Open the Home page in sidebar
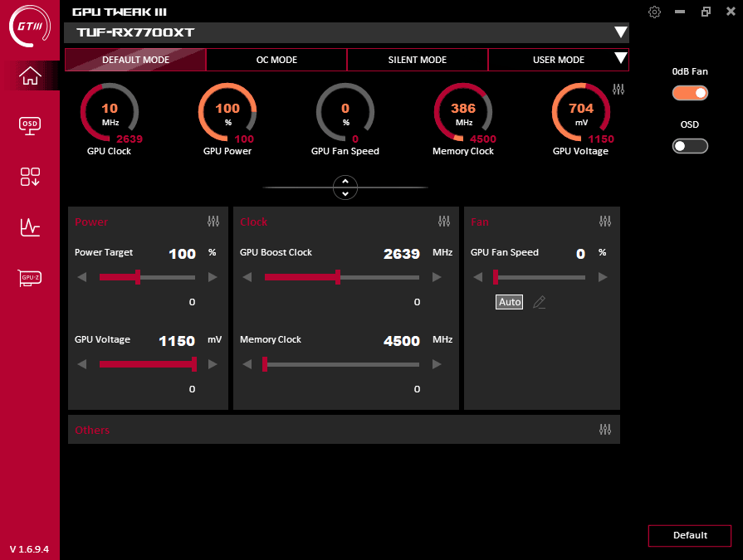 (30, 75)
